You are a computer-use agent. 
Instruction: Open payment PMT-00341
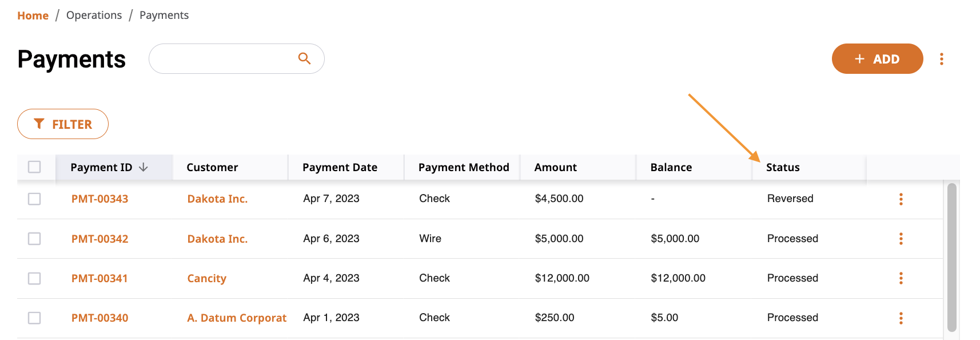(99, 278)
